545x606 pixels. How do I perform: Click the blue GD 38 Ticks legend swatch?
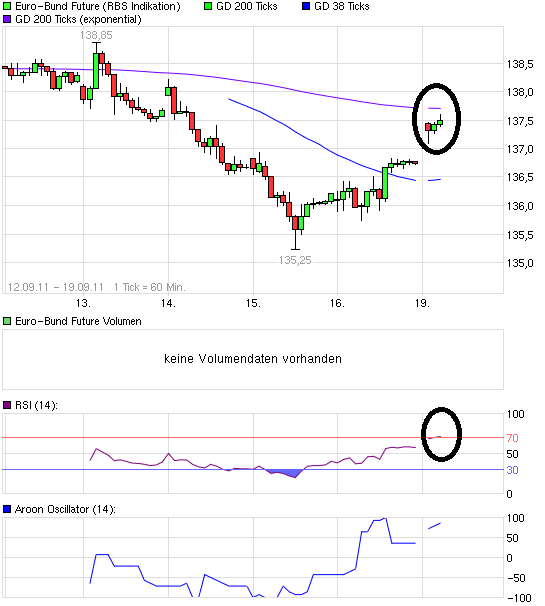tap(306, 6)
